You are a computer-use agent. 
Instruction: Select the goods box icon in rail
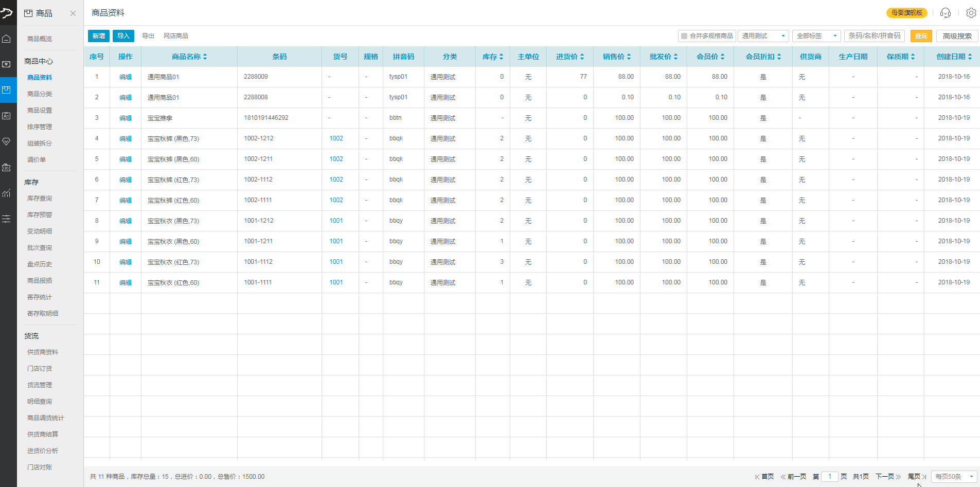(x=6, y=90)
